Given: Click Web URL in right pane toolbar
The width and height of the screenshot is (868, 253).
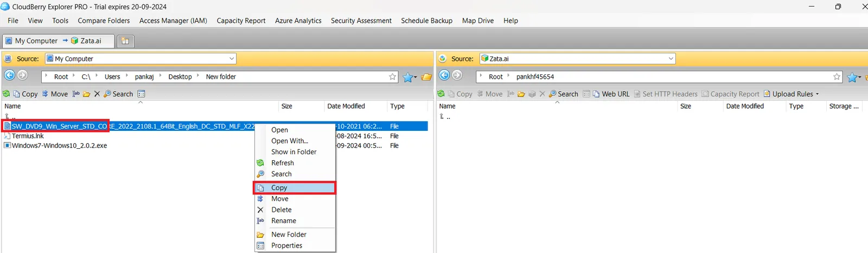Looking at the screenshot, I should coord(611,94).
